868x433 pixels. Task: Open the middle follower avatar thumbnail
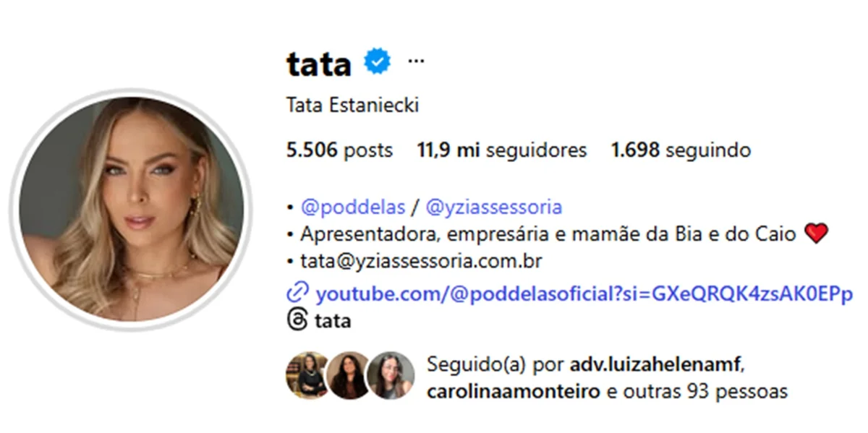350,375
